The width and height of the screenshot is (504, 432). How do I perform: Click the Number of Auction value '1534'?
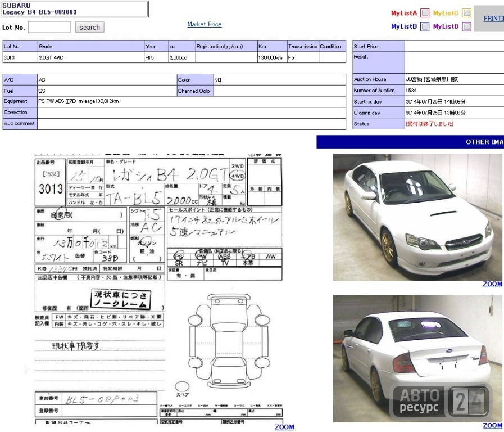click(x=411, y=91)
